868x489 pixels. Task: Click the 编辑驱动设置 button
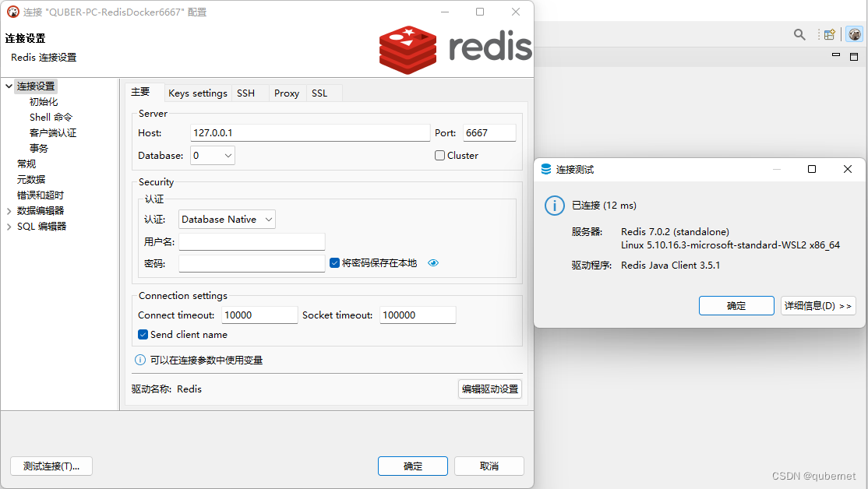[x=490, y=389]
